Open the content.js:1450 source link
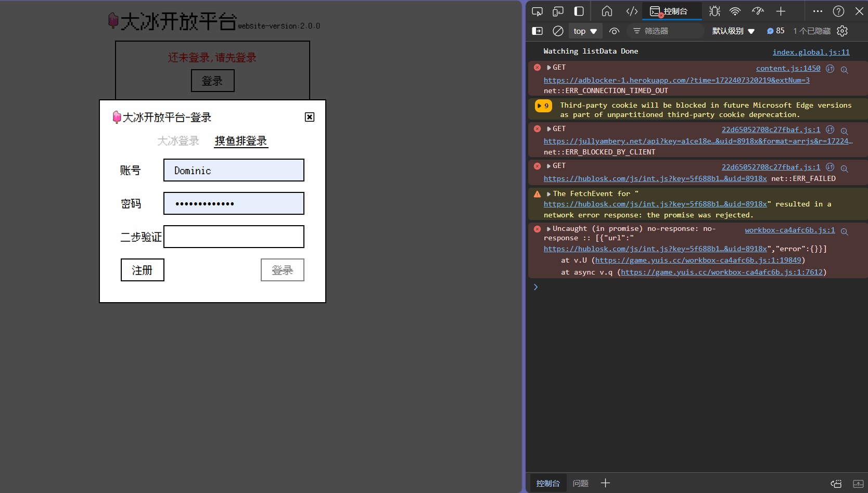This screenshot has width=868, height=493. [788, 68]
